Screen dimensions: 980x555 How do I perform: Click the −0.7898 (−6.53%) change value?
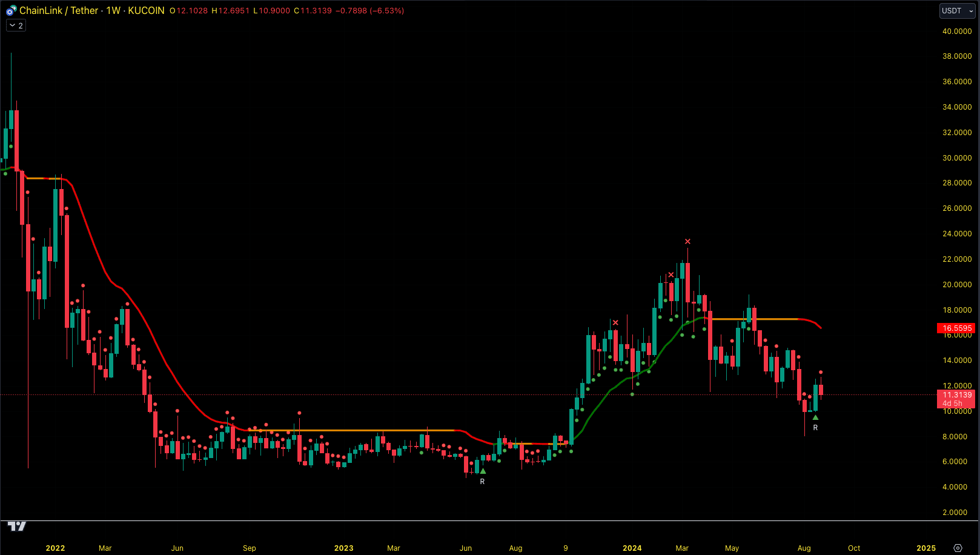pos(369,10)
